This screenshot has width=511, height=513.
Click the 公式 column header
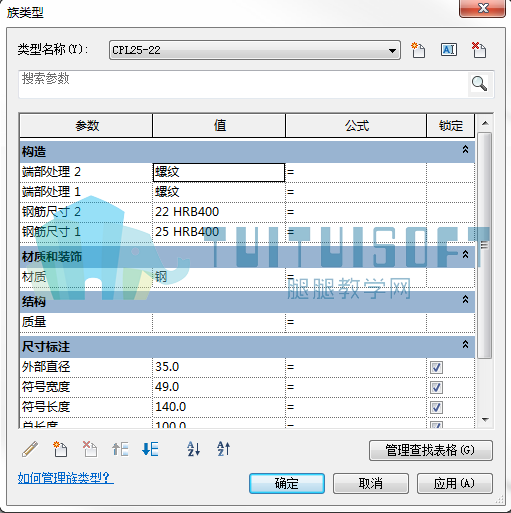pyautogui.click(x=356, y=126)
